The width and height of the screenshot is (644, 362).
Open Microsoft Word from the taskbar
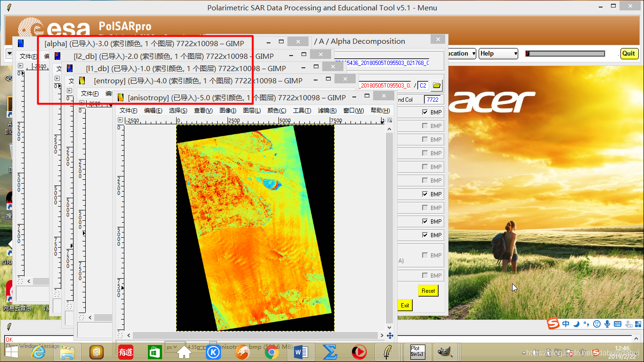coord(301,352)
